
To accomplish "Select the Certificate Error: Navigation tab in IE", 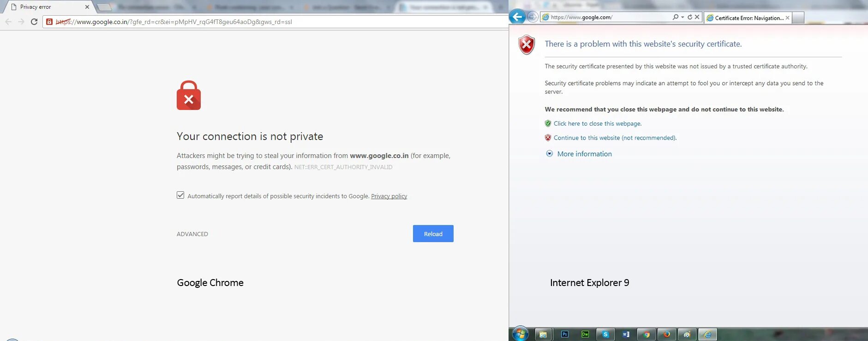I will click(x=748, y=18).
